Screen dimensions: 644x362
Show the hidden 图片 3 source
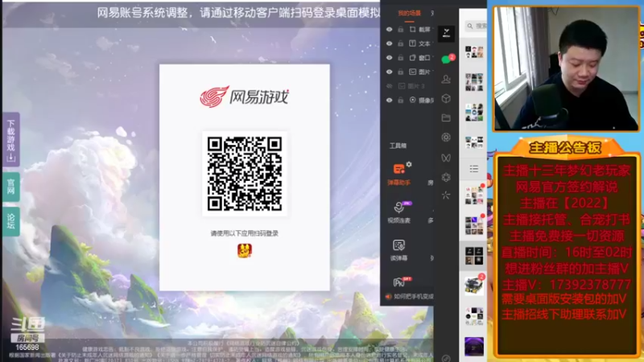point(389,86)
